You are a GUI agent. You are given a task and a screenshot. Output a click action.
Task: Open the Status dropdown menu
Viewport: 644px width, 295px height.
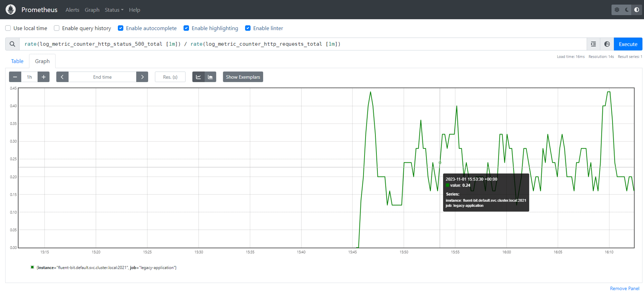point(114,10)
